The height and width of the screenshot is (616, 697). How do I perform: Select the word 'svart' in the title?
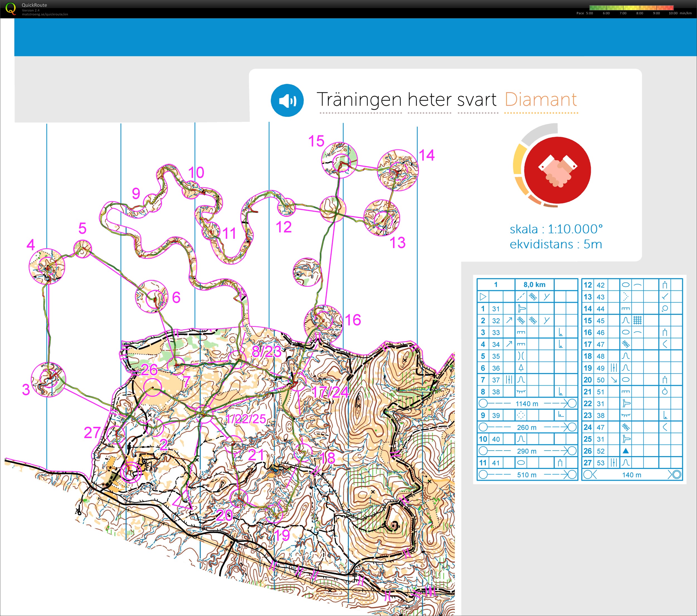click(x=477, y=100)
